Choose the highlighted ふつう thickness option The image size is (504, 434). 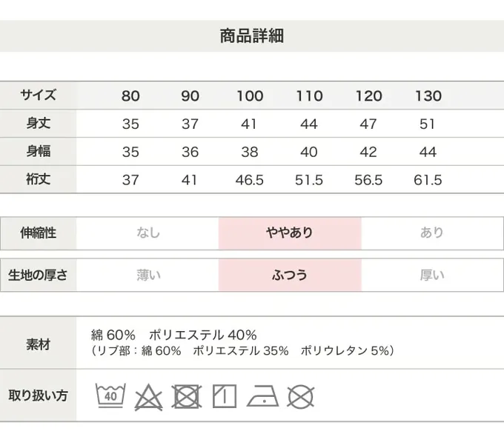click(x=290, y=276)
